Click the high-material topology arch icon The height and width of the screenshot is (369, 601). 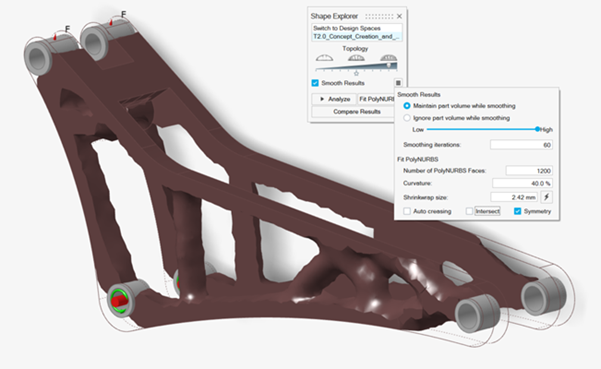click(x=388, y=58)
